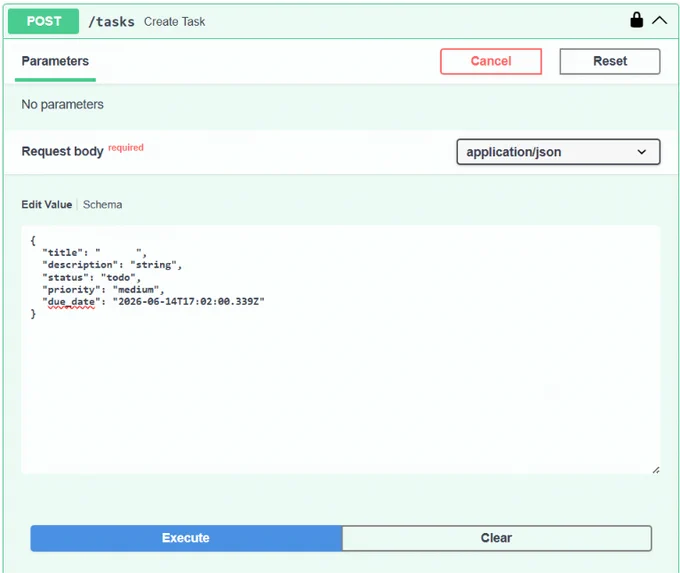
Task: Click the "priority": "medium" line
Action: 103,289
